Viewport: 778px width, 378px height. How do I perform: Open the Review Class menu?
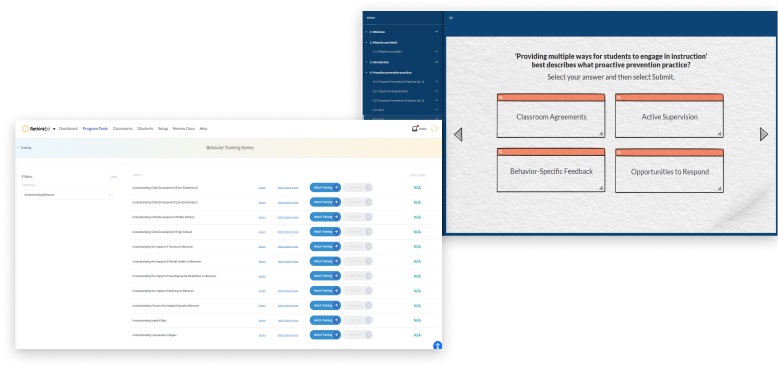[184, 128]
